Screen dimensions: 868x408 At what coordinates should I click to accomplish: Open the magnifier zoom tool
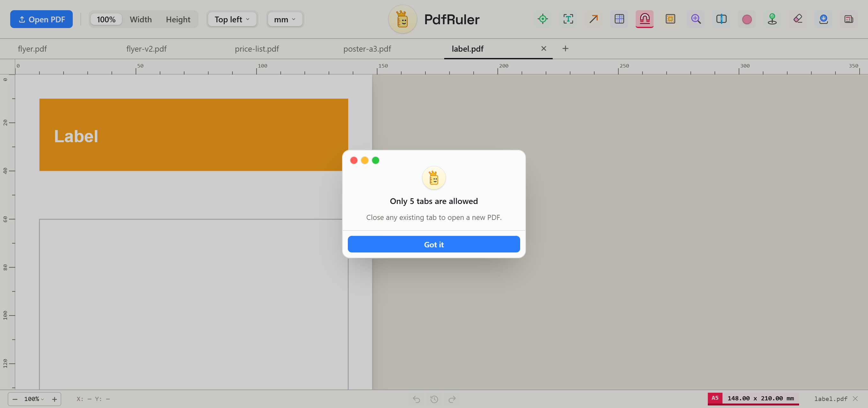click(x=696, y=19)
